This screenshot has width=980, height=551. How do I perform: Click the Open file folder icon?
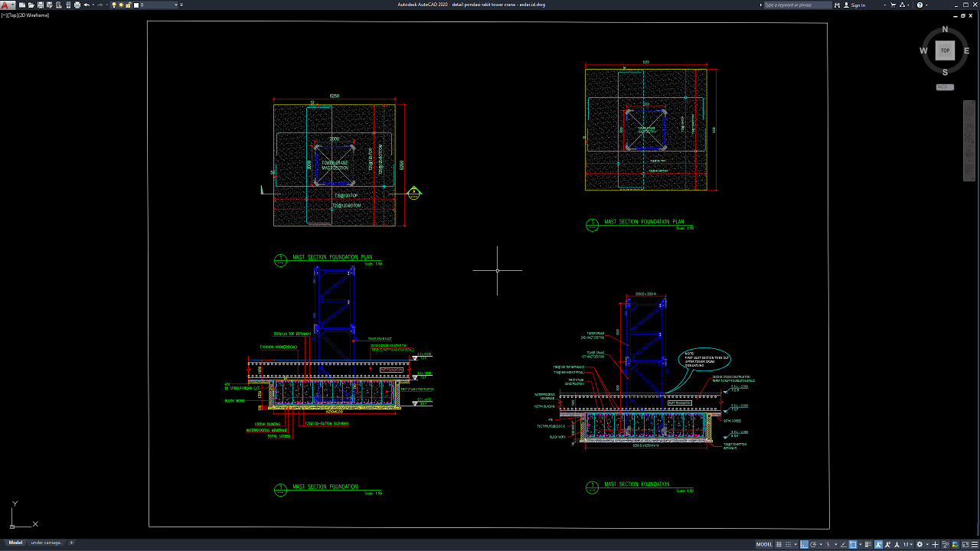[x=30, y=5]
